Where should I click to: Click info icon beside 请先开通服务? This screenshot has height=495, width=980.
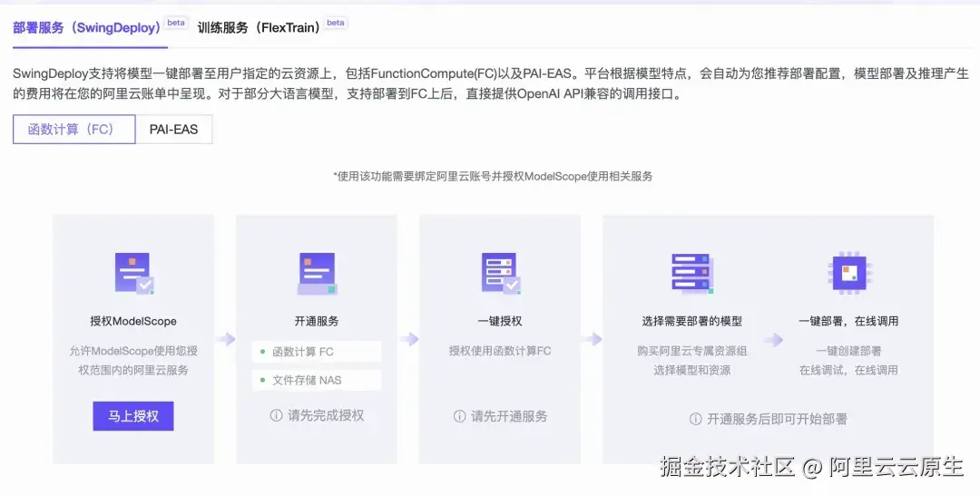[459, 416]
